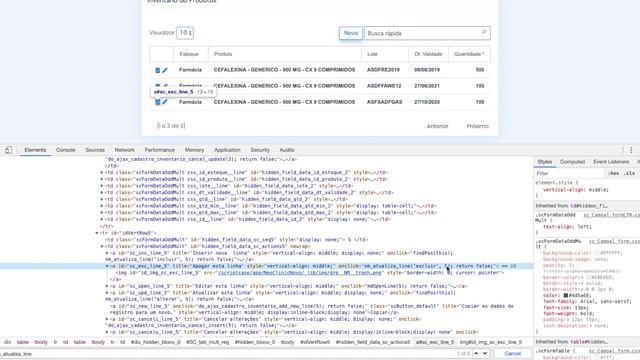640x360 pixels.
Task: Toggle the DevTools device toolbar icon
Action: tap(8, 150)
